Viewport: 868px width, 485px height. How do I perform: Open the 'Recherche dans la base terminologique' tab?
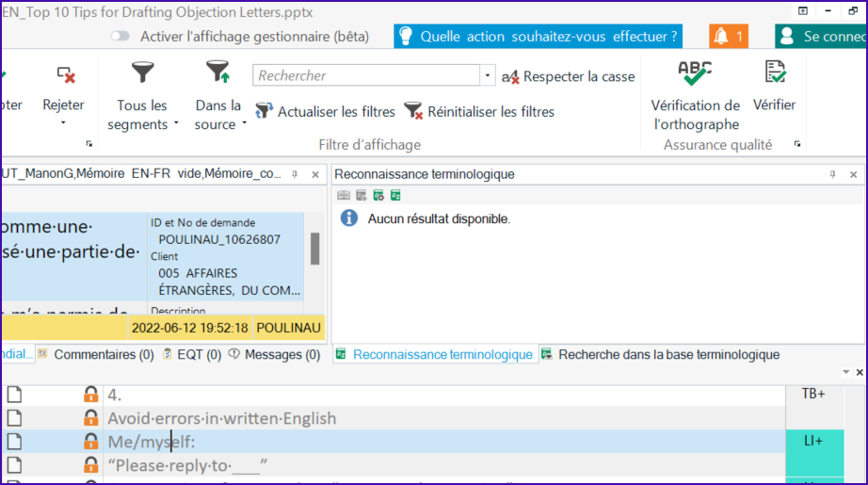(x=662, y=354)
